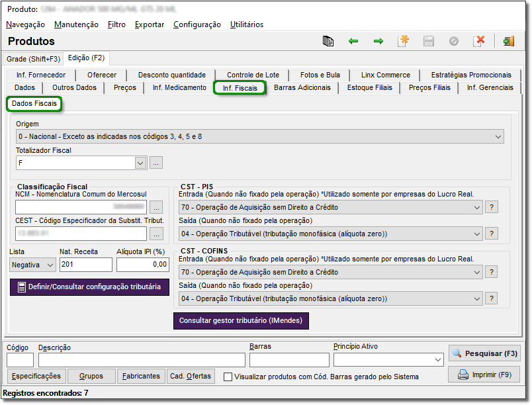Click the Cad. Ofertas button
Viewport: 532px width, 405px height.
coord(191,376)
